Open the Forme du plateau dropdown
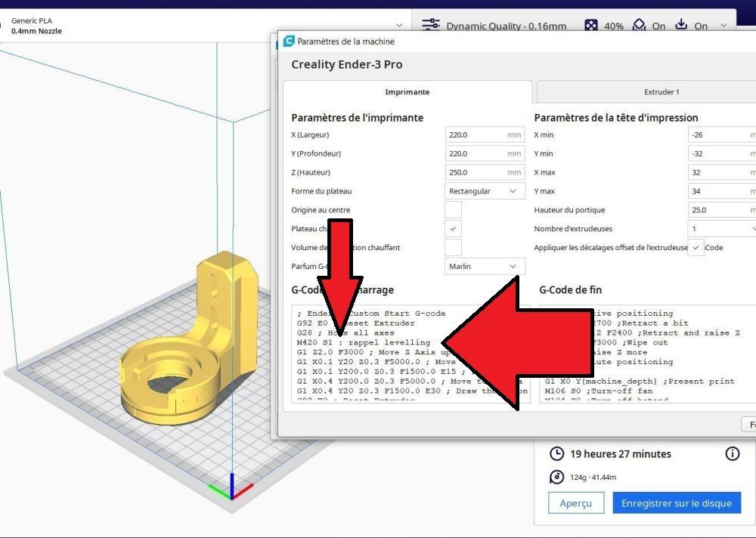The image size is (756, 538). click(x=485, y=191)
